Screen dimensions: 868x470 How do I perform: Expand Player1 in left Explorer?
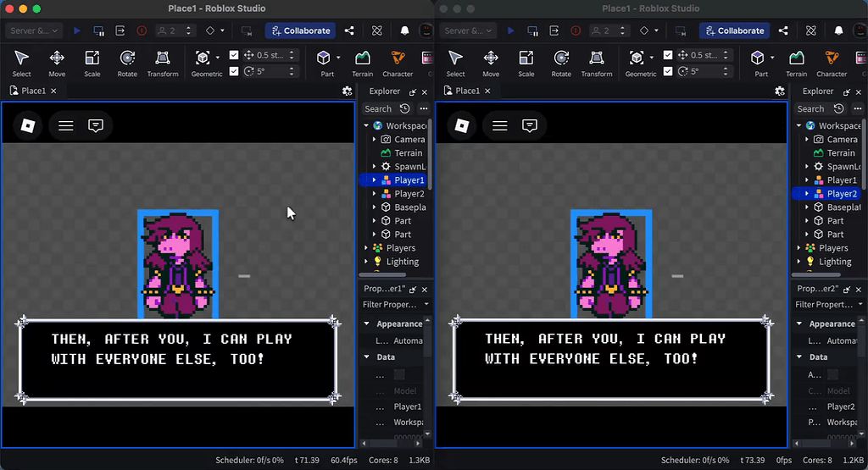[374, 180]
